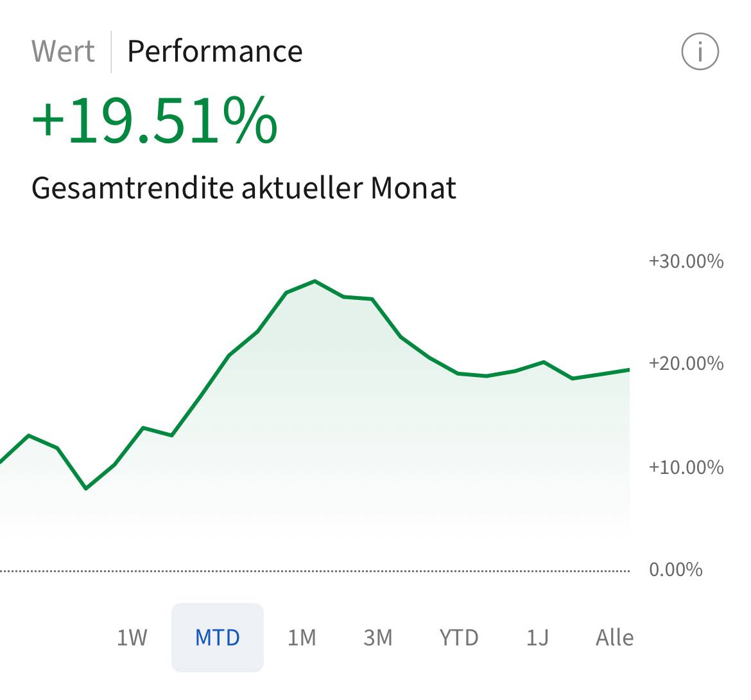Click the +20.00% axis label
751x700 pixels.
pyautogui.click(x=686, y=363)
